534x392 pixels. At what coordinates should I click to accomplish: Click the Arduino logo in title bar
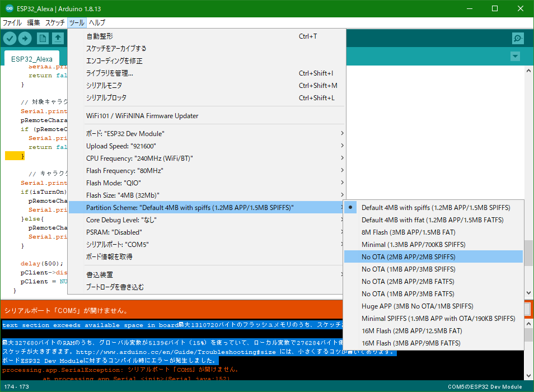click(x=10, y=8)
